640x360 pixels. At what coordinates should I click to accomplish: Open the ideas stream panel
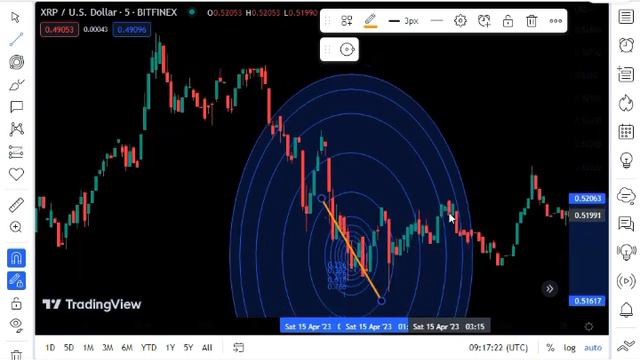click(x=626, y=252)
